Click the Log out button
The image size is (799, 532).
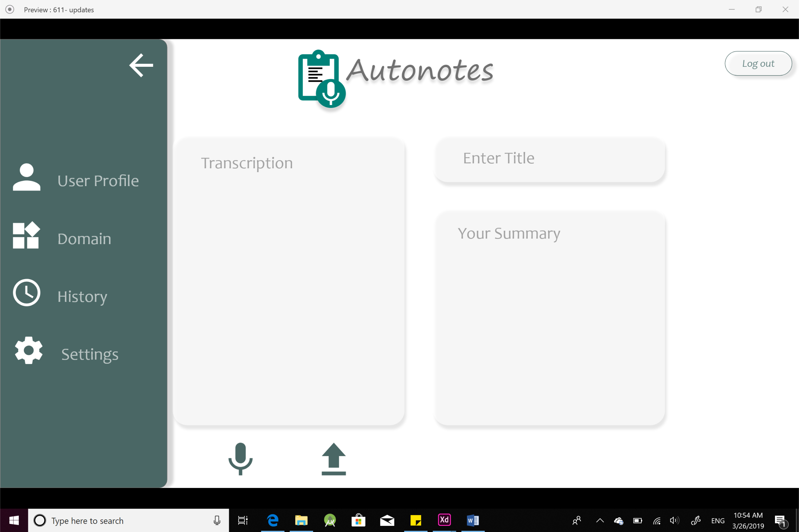758,64
